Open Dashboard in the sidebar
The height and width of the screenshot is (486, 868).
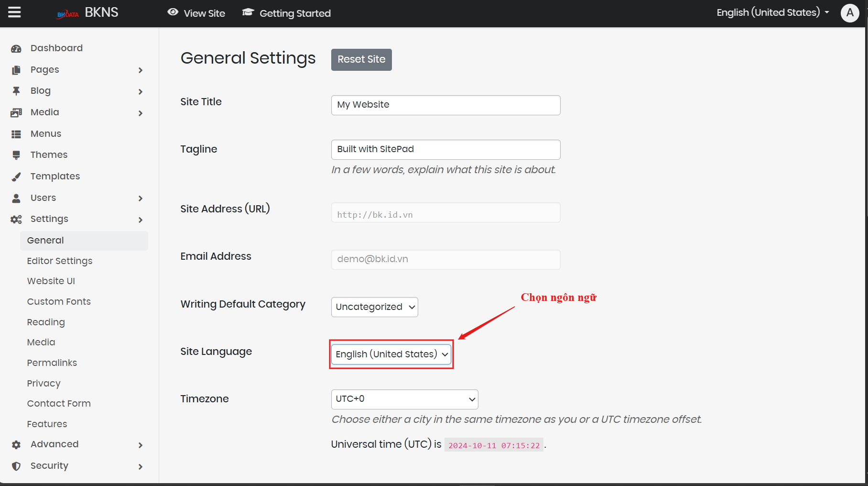tap(56, 48)
